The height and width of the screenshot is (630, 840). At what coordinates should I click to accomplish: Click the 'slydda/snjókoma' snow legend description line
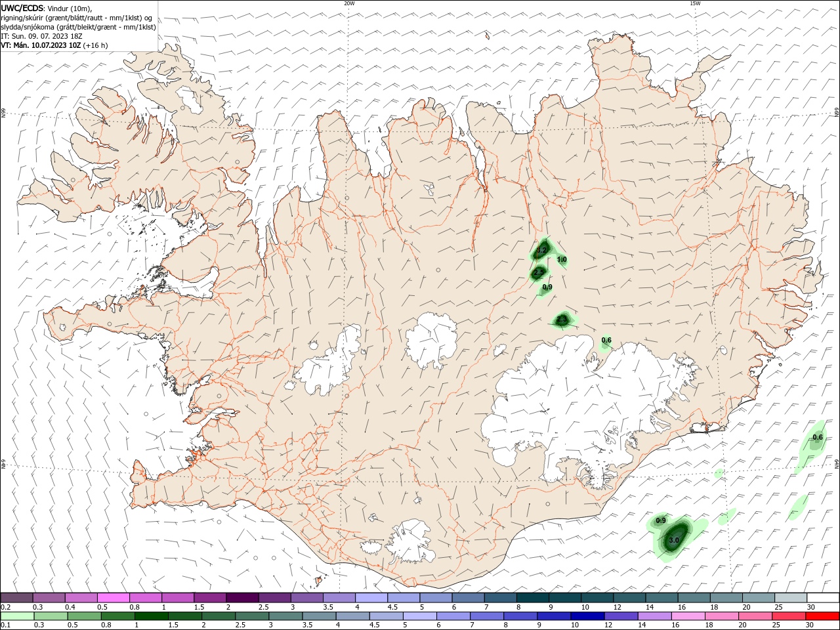point(79,27)
